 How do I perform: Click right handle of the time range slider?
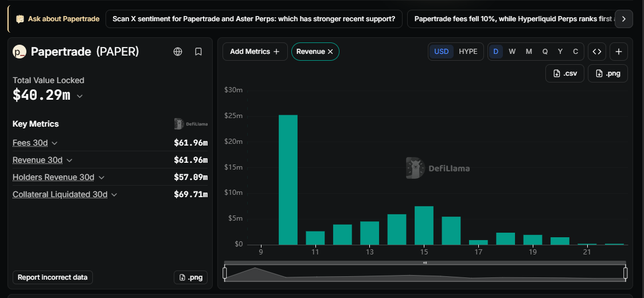click(x=626, y=273)
